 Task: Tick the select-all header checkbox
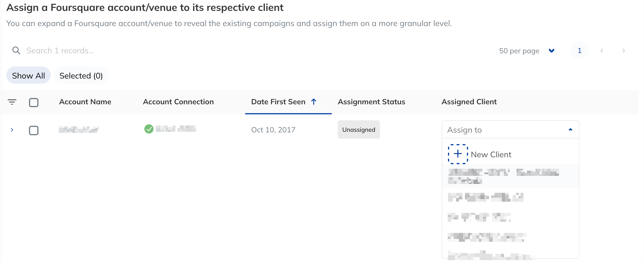coord(34,102)
